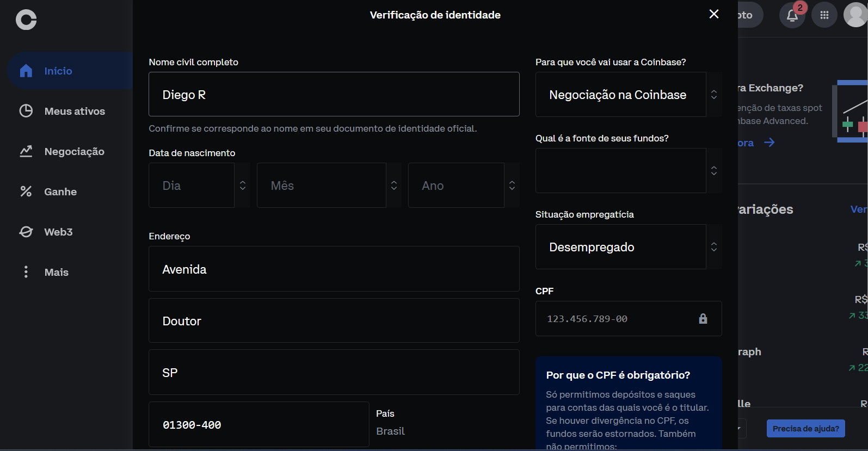This screenshot has width=868, height=451.
Task: Click the Coinbase logo in the sidebar
Action: [x=26, y=20]
